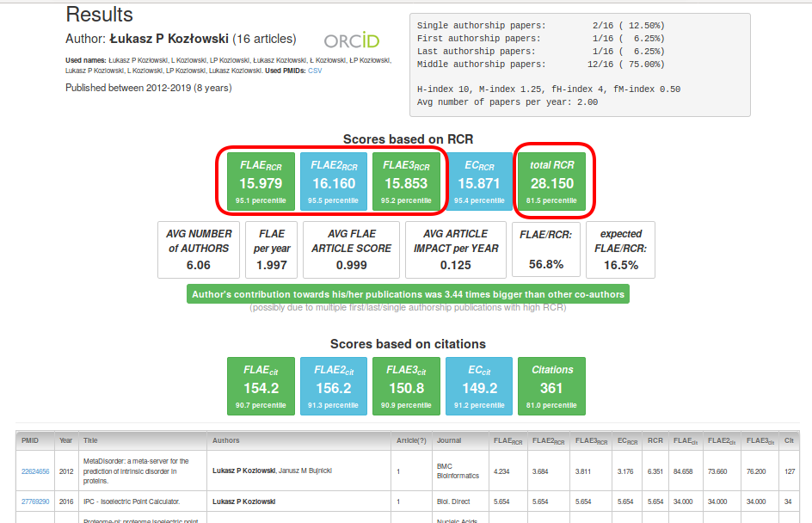The image size is (812, 523).
Task: Click the Article(?) column header
Action: pyautogui.click(x=410, y=440)
